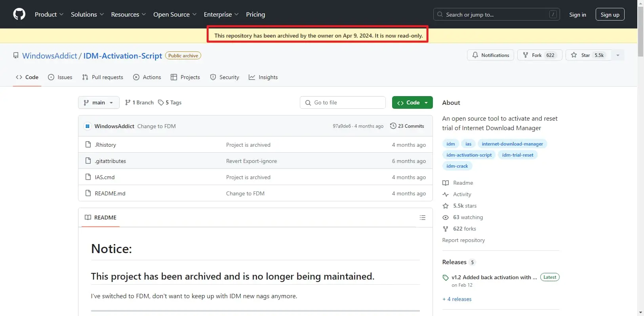Click the Fork 622 button
644x316 pixels.
(539, 55)
